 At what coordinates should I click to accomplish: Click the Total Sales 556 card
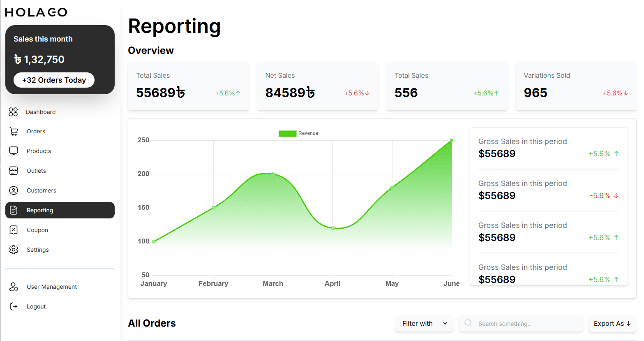[x=447, y=86]
